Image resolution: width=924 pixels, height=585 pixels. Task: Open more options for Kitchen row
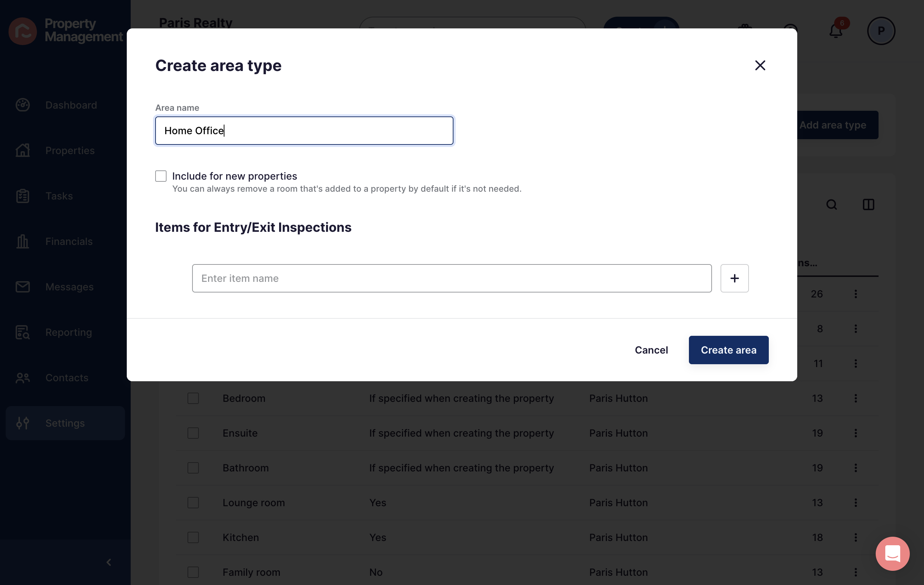[x=855, y=537]
